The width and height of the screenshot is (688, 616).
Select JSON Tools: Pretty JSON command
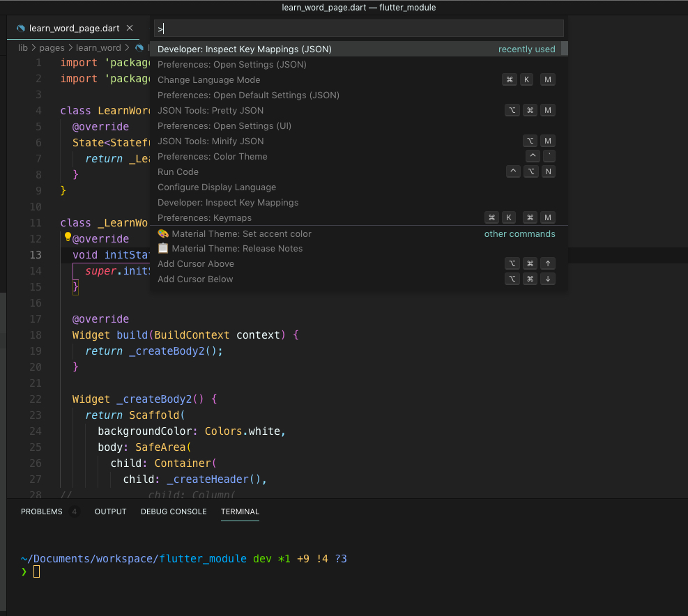point(211,111)
